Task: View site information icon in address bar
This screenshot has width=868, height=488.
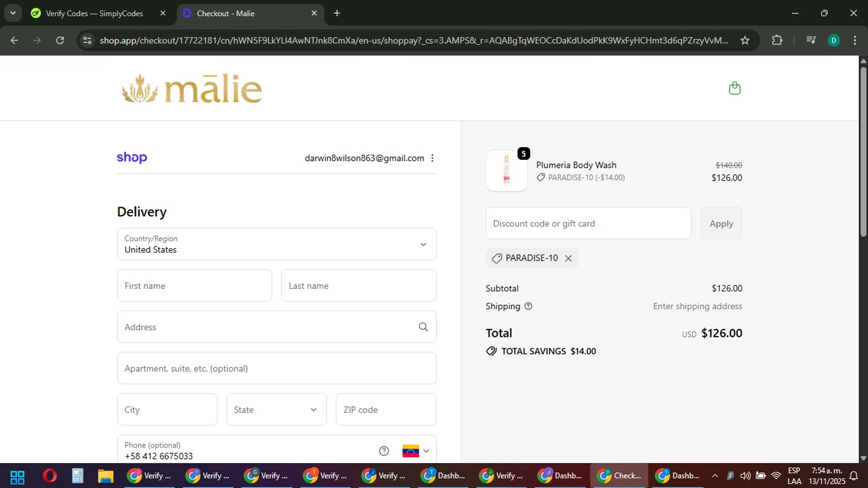Action: 87,40
